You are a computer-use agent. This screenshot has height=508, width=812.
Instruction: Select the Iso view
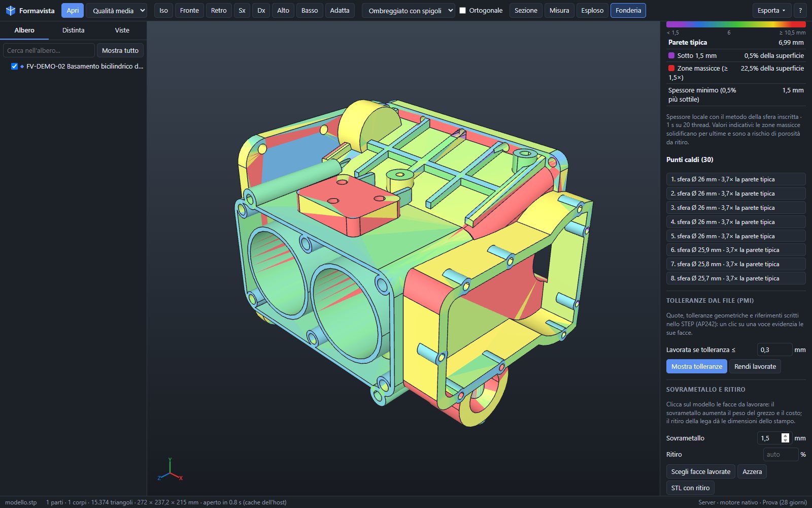pyautogui.click(x=163, y=11)
